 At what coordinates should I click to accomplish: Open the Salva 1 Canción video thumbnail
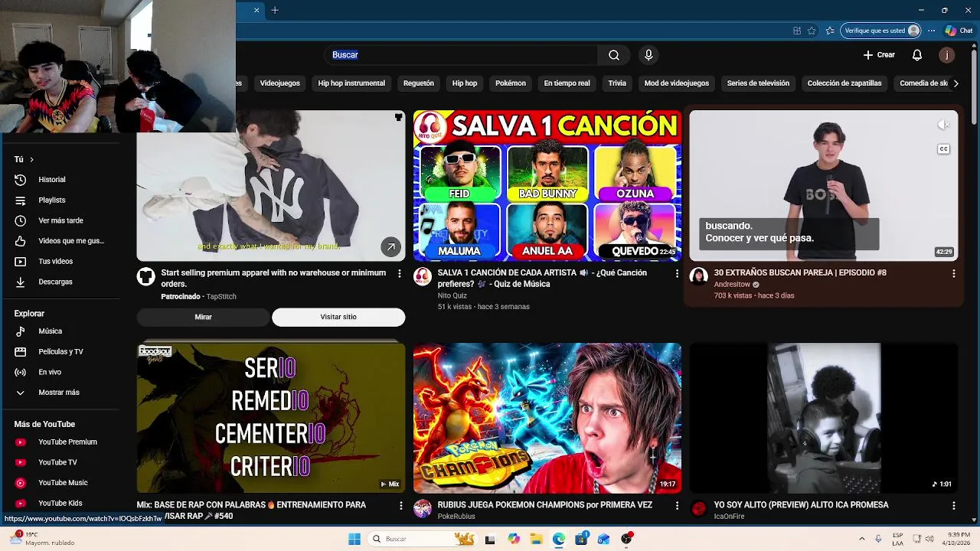547,186
